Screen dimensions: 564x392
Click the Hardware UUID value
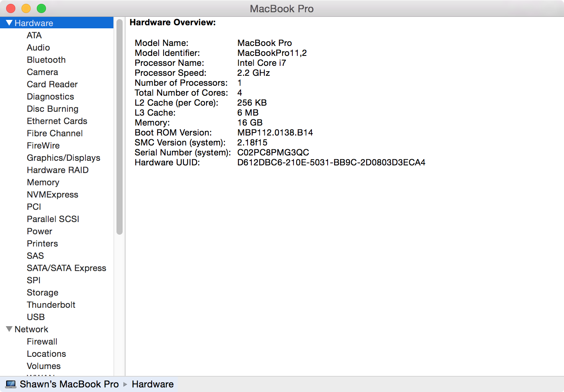point(331,162)
